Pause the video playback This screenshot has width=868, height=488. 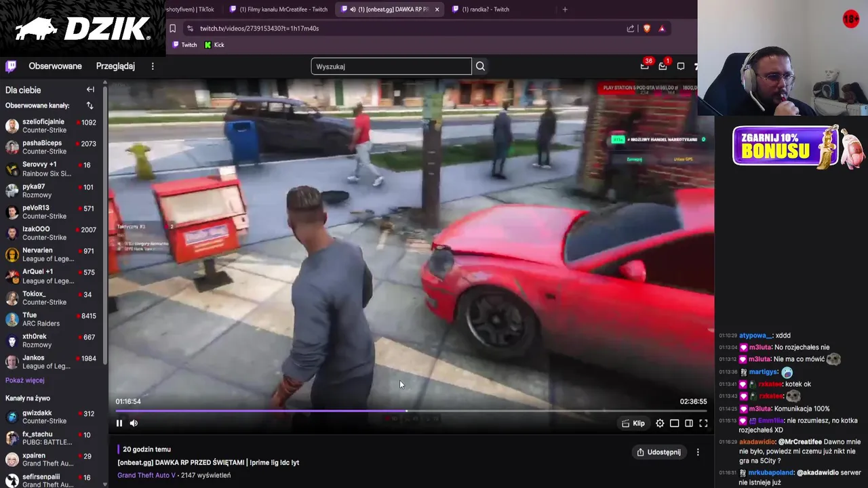click(119, 424)
